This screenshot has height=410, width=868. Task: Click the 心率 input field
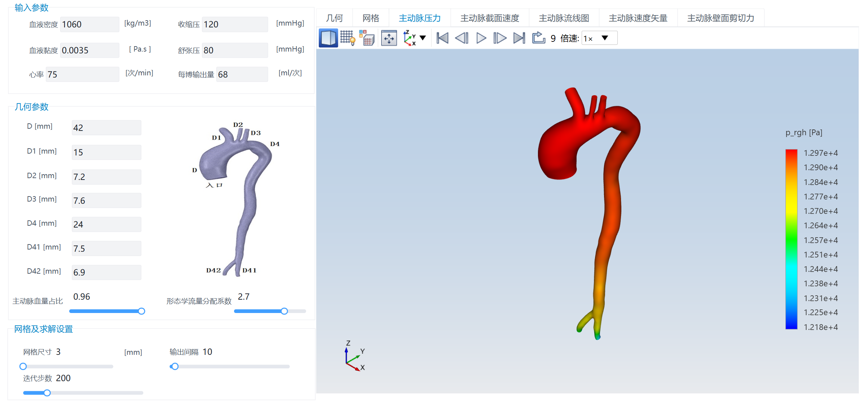pos(82,74)
